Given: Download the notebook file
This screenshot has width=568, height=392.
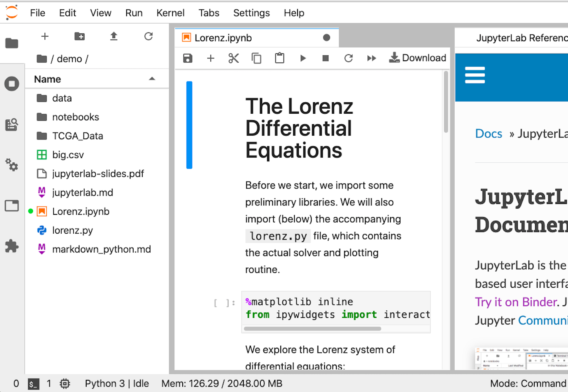Looking at the screenshot, I should pos(417,58).
